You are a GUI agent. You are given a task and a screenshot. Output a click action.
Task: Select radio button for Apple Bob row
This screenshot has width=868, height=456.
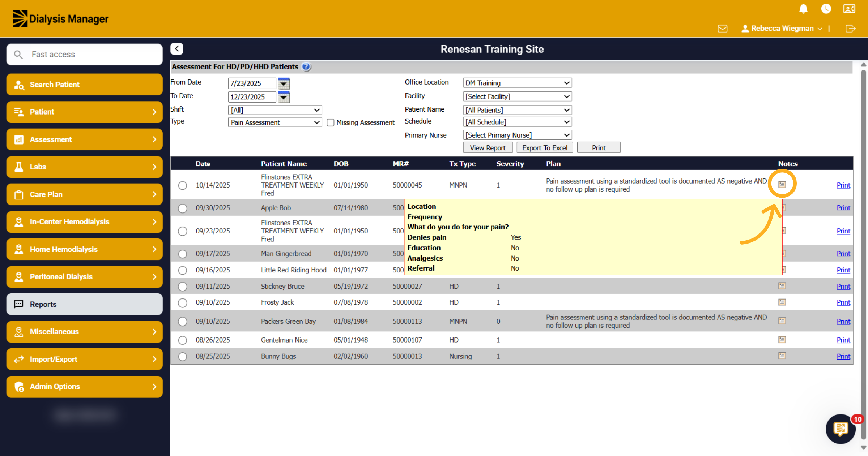(x=183, y=208)
